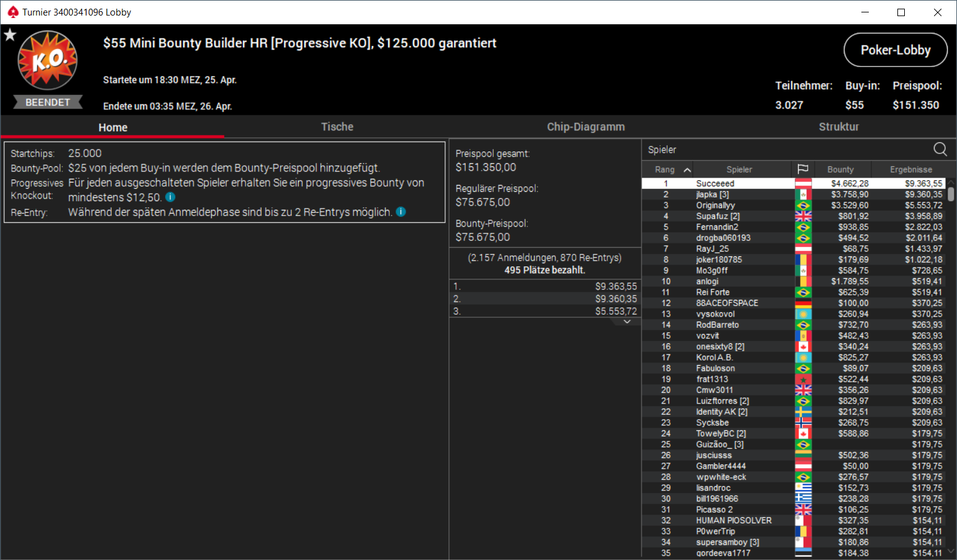The image size is (957, 560).
Task: Sort players by country flag column
Action: coord(802,169)
